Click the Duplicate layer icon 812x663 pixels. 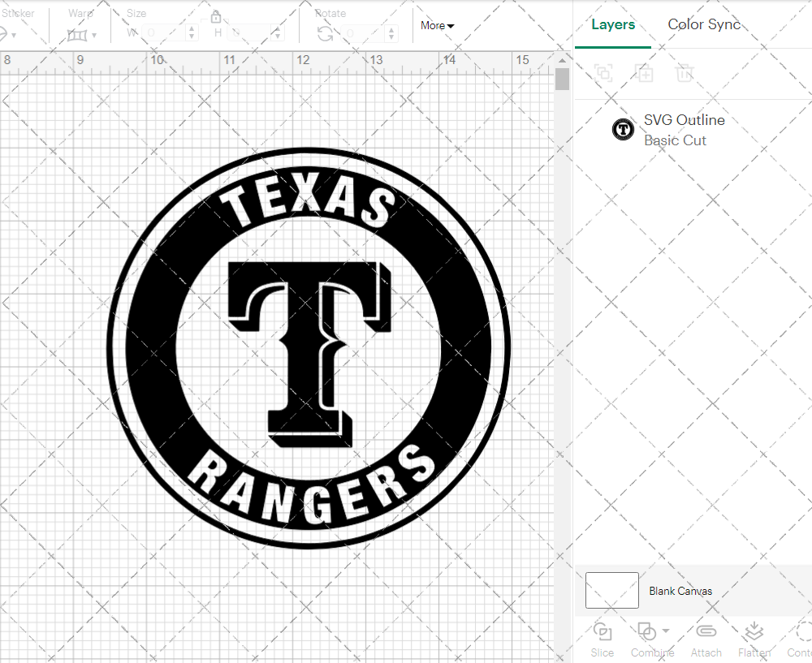pos(645,74)
